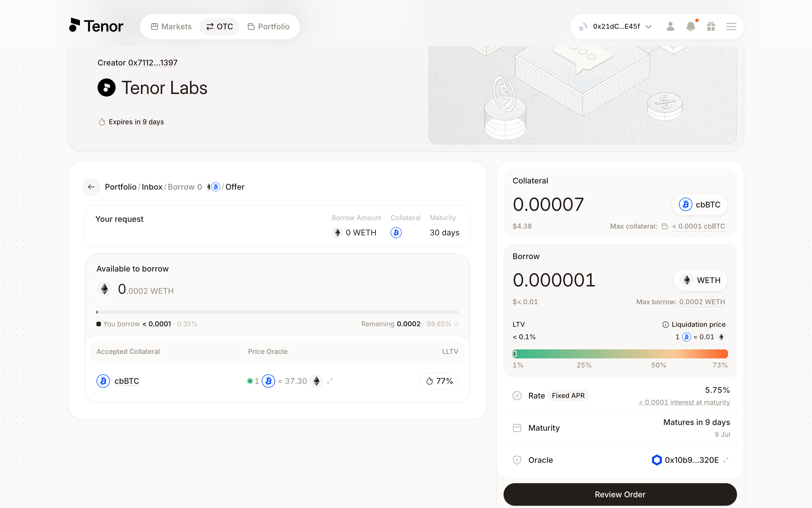The image size is (812, 508).
Task: Click the LTV gradient slider bar
Action: coord(620,354)
